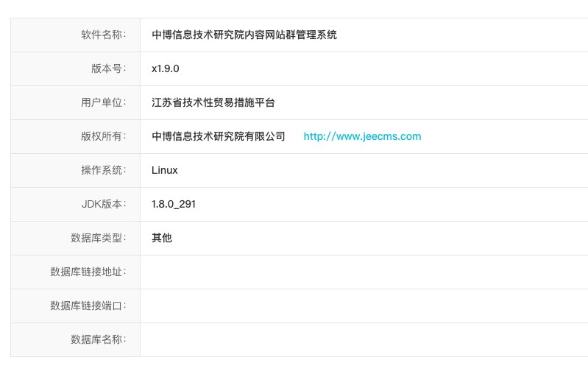This screenshot has height=388, width=588.
Task: Select the value 江苏省技术性贸易措施平台
Action: click(213, 102)
